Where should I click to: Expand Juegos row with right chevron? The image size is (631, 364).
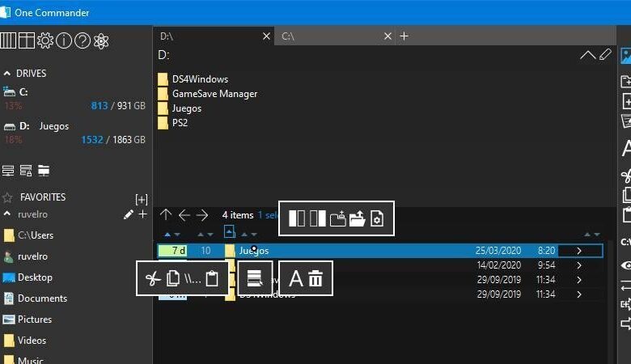click(579, 251)
